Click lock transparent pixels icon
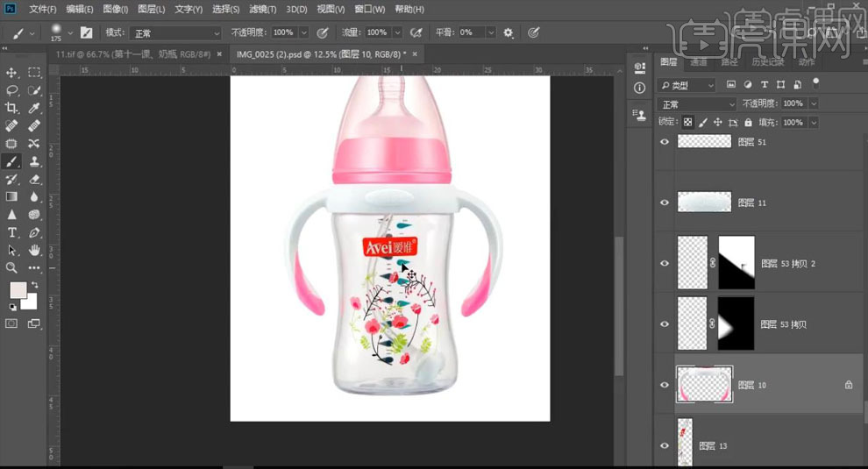The image size is (868, 469). click(688, 123)
